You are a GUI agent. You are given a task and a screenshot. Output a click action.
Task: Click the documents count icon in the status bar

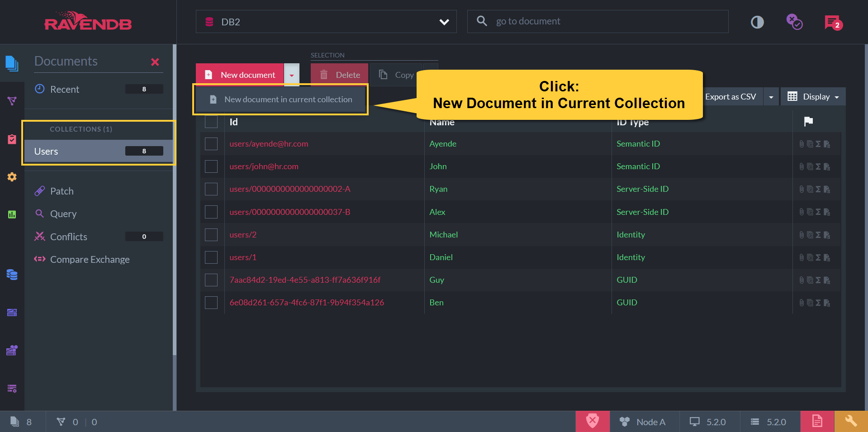coord(15,422)
